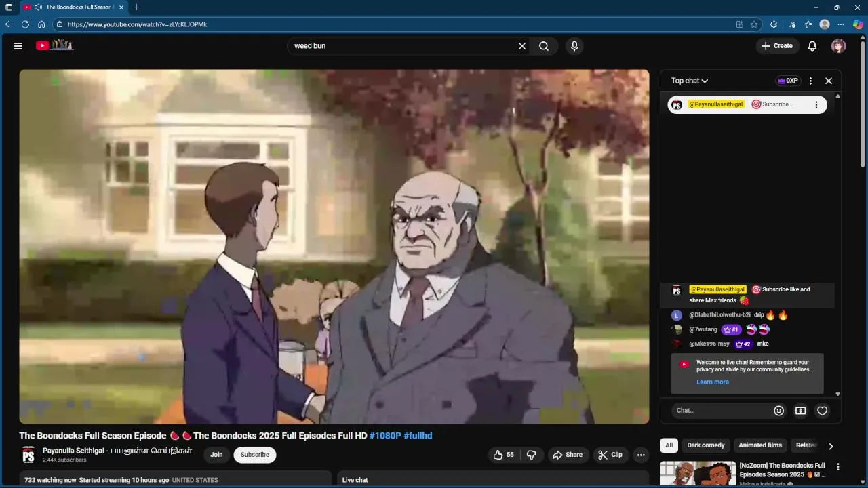The height and width of the screenshot is (488, 868).
Task: Open Payanulla Seithigal channel name
Action: pos(117,451)
